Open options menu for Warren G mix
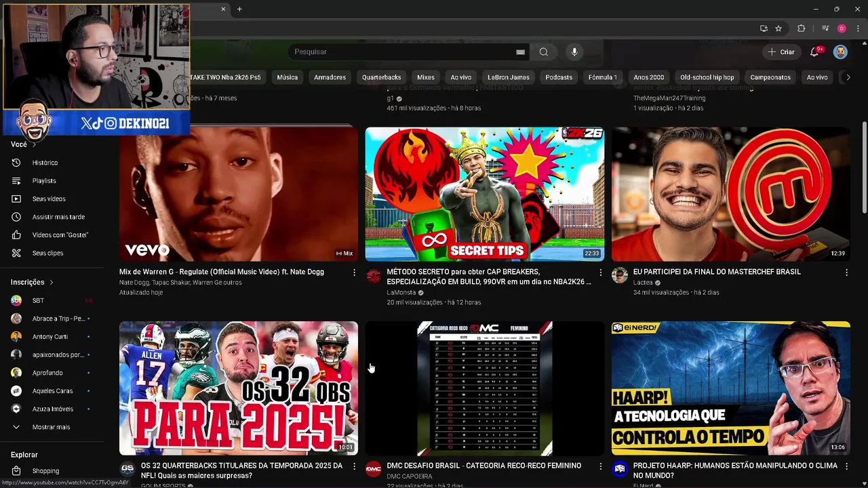 coord(354,272)
